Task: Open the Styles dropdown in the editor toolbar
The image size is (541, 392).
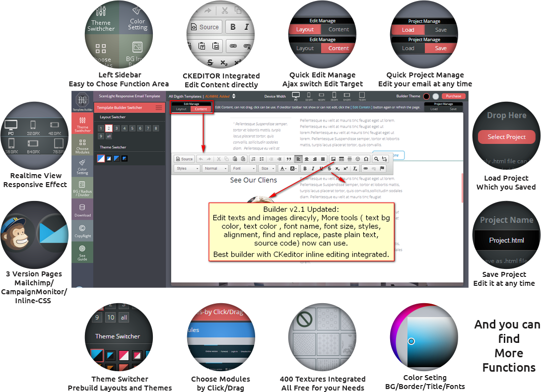Action: (x=188, y=169)
